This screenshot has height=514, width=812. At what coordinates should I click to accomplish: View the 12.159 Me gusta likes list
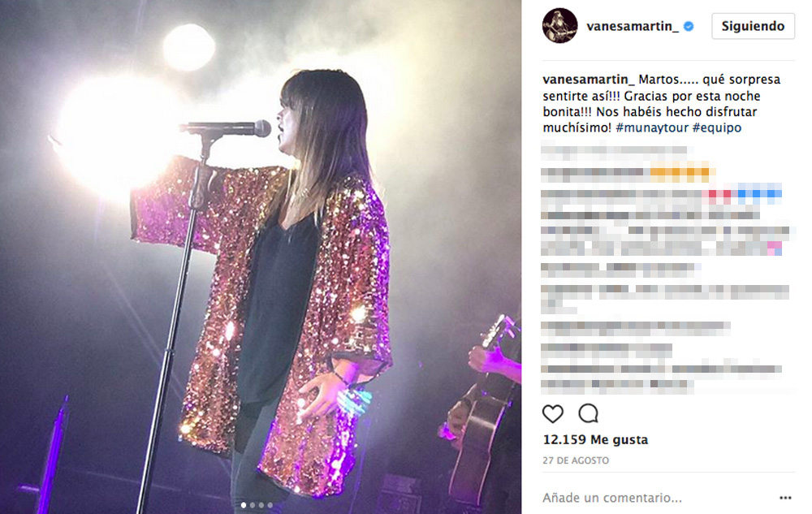595,439
